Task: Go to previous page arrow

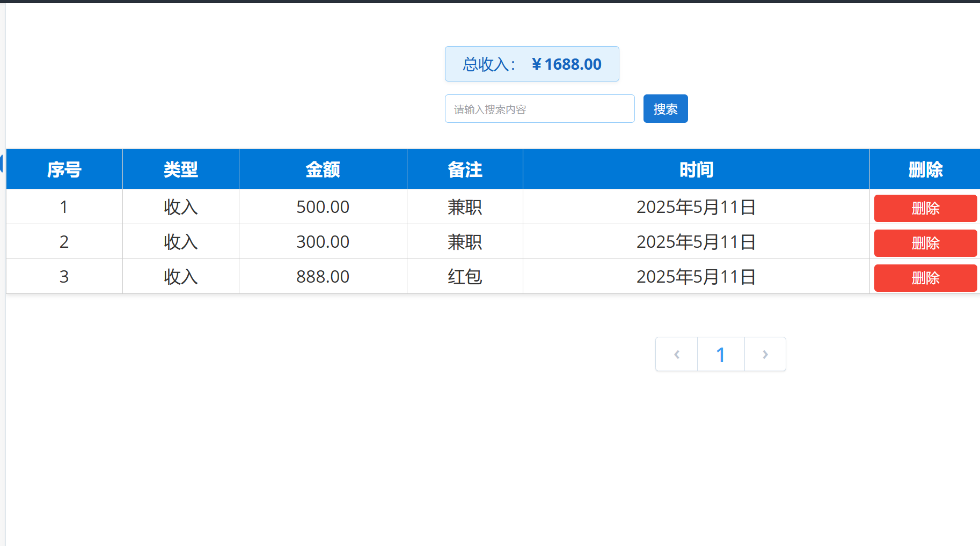Action: pos(677,354)
